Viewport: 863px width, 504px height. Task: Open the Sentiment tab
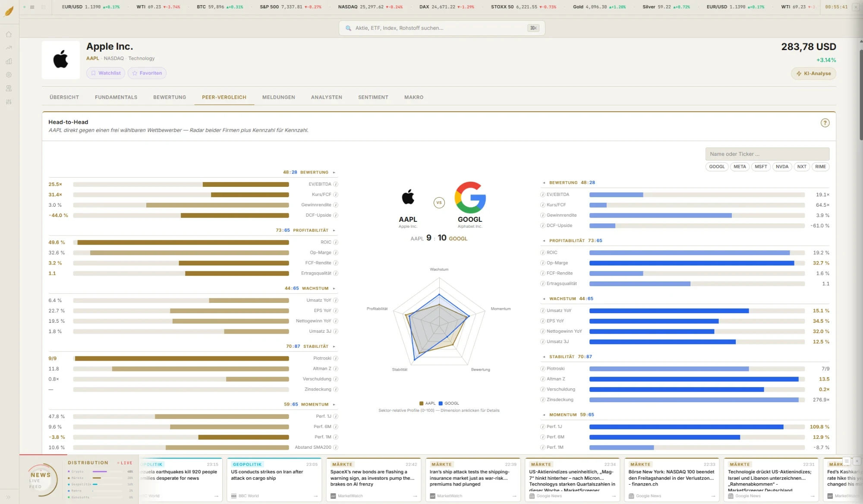[373, 98]
